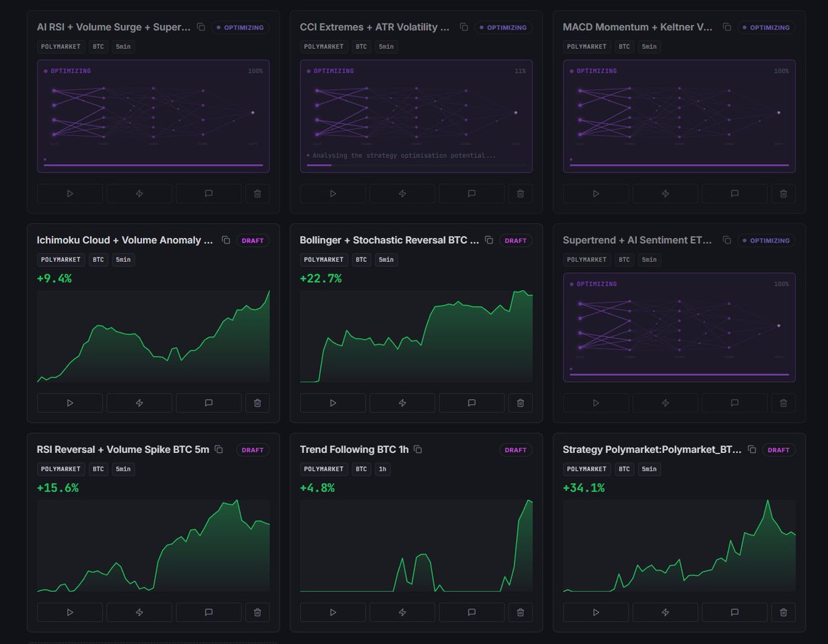Open the Trend Following +4.8% equity chart

point(416,545)
